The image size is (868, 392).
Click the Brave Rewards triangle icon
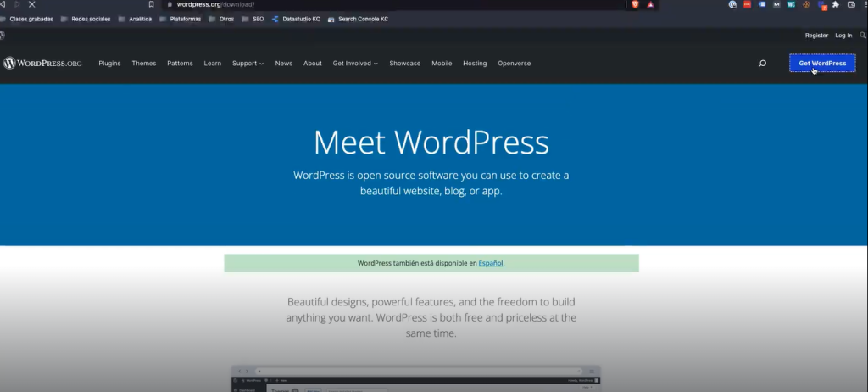coord(650,4)
